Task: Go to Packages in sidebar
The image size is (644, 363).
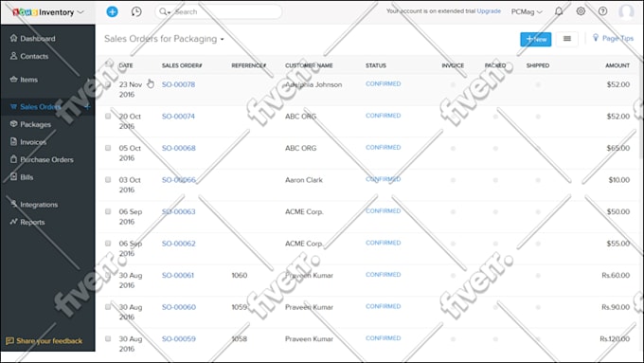Action: point(35,124)
